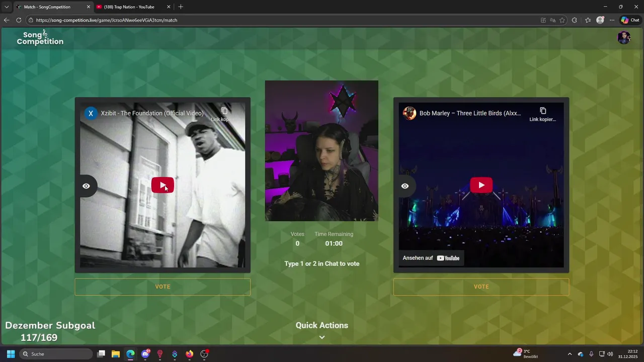
Task: Open the Song Competition logo home link
Action: click(40, 38)
